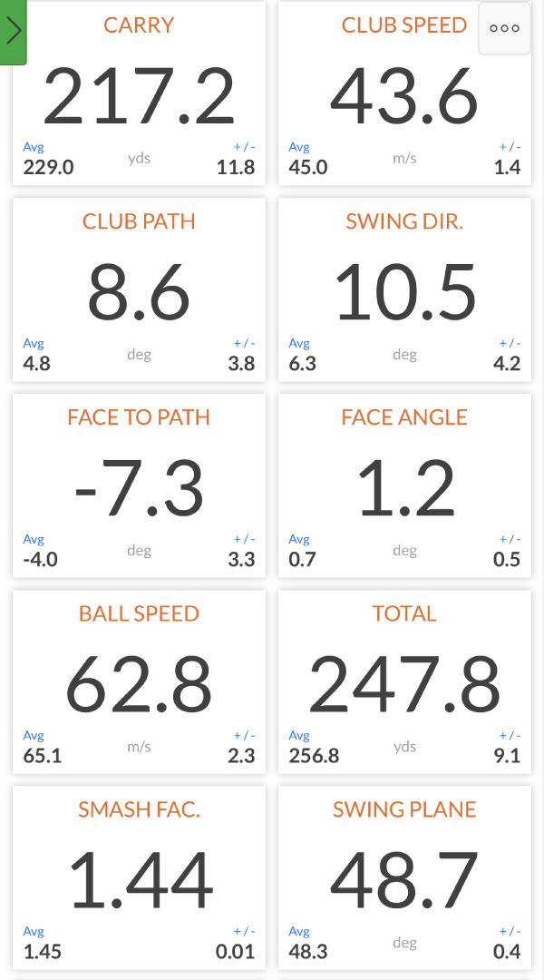Tap the large 217.2 carry number
Viewport: 544px width, 980px height.
[139, 97]
